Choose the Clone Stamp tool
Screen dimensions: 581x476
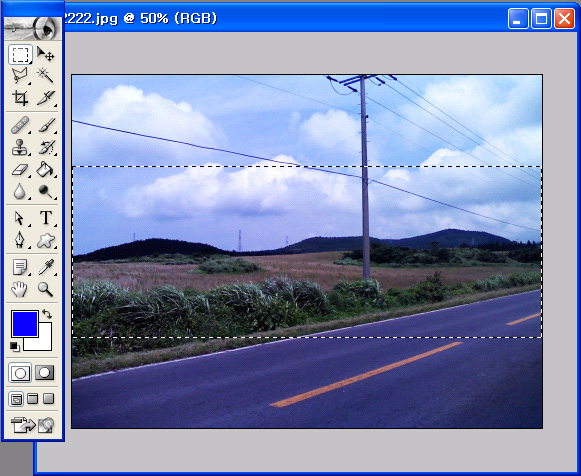[20, 147]
